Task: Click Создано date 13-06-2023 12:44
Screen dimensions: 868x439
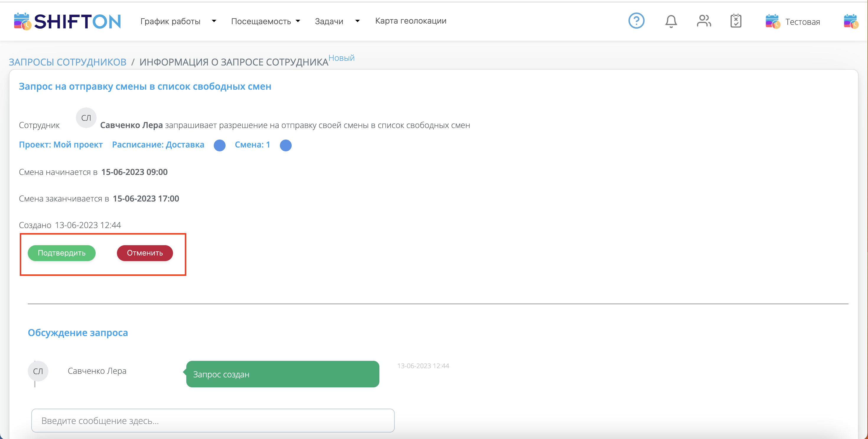Action: [x=88, y=225]
